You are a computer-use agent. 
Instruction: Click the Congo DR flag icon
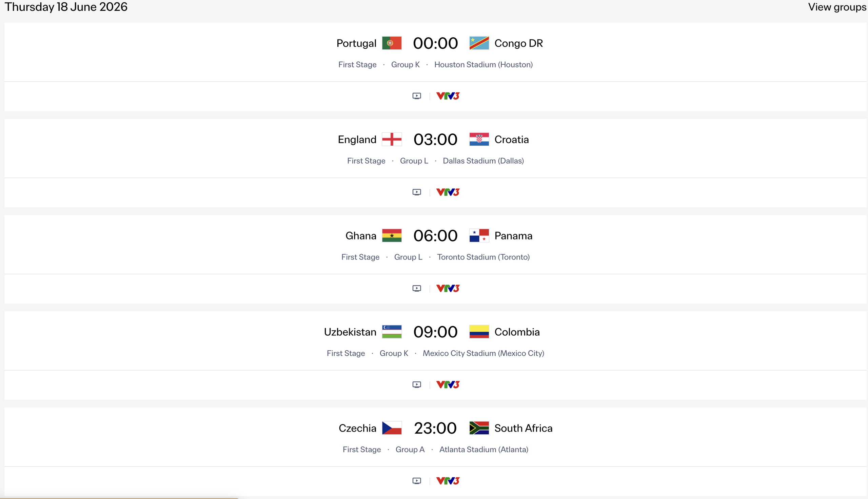[479, 43]
